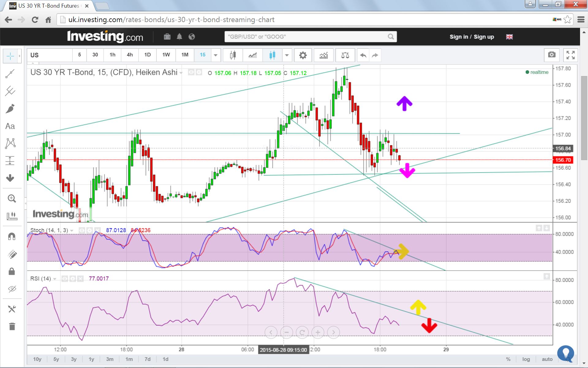Switch to the 1W interval
The height and width of the screenshot is (368, 588).
tap(166, 55)
